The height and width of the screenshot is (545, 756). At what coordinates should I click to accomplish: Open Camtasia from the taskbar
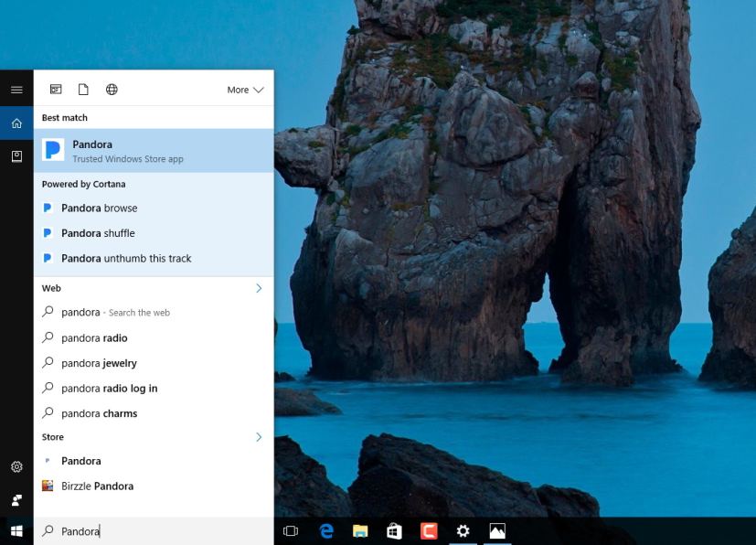click(x=429, y=530)
